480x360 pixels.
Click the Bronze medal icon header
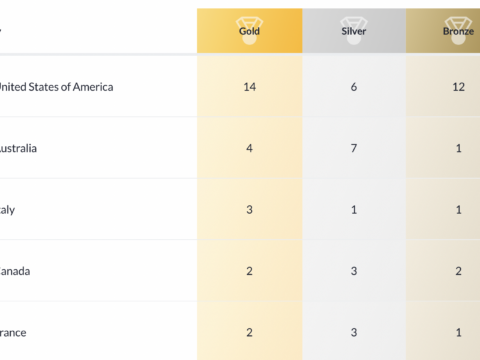tap(458, 31)
